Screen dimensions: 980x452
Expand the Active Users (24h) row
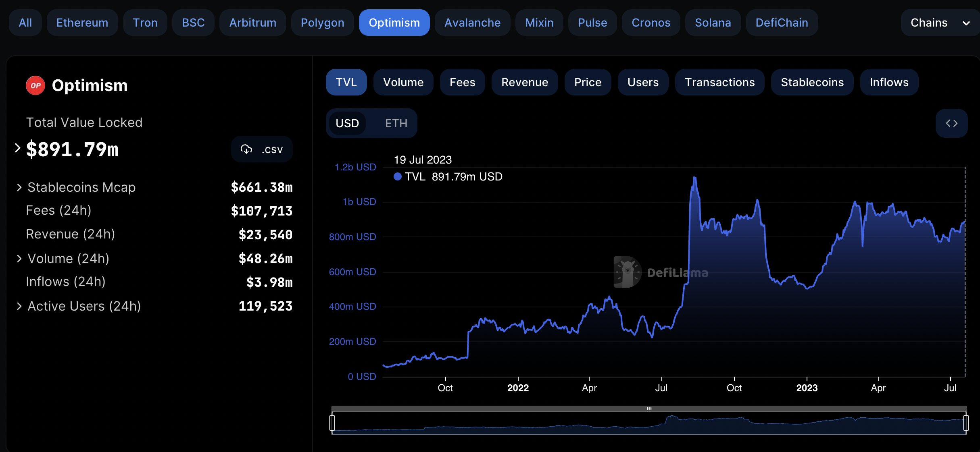[19, 306]
